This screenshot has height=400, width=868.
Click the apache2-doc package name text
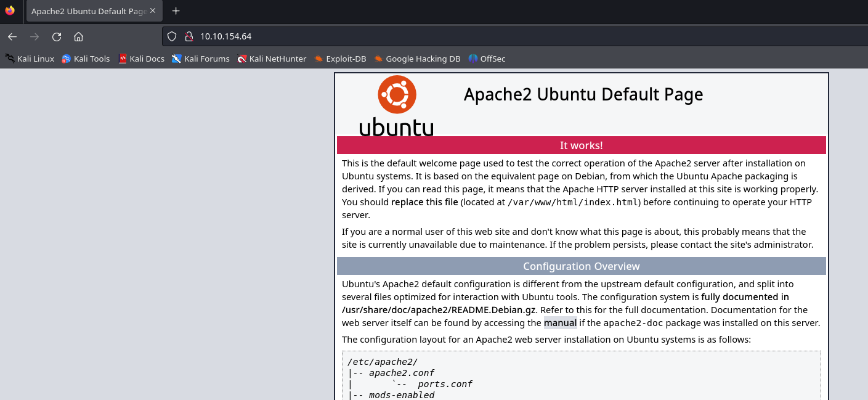[633, 322]
